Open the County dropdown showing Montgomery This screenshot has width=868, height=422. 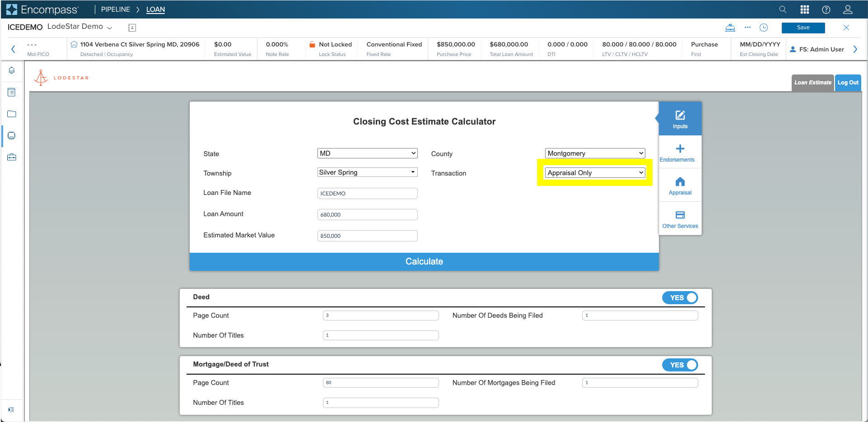pyautogui.click(x=595, y=153)
